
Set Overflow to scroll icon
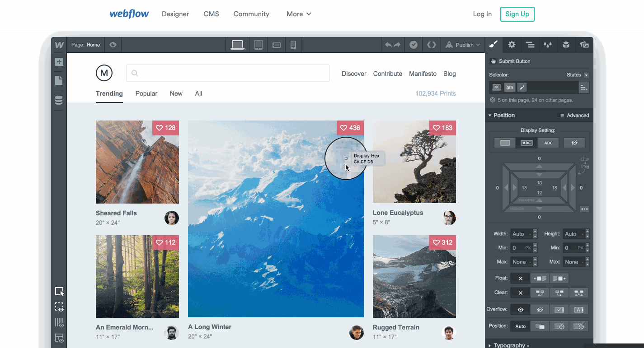click(x=559, y=310)
